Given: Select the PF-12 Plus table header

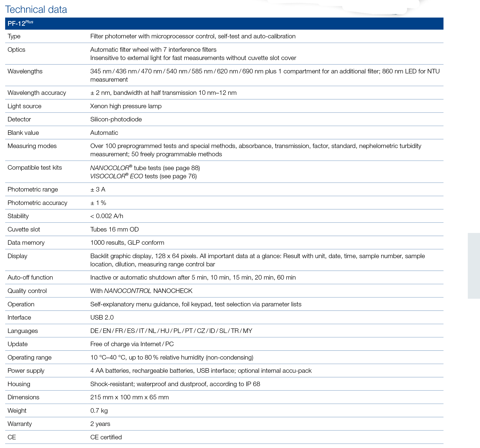Looking at the screenshot, I should 224,24.
